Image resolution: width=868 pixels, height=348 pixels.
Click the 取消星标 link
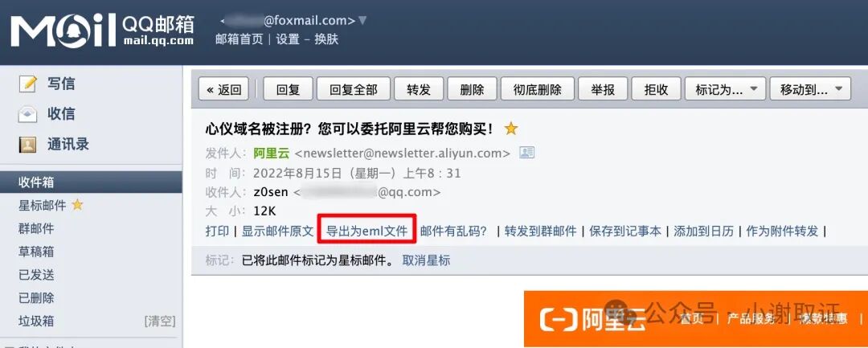pyautogui.click(x=426, y=260)
